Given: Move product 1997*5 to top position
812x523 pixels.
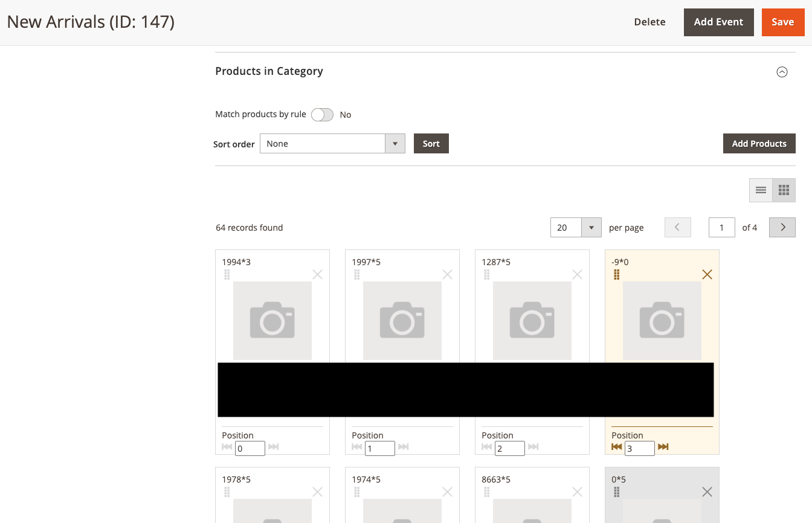Looking at the screenshot, I should click(x=356, y=447).
